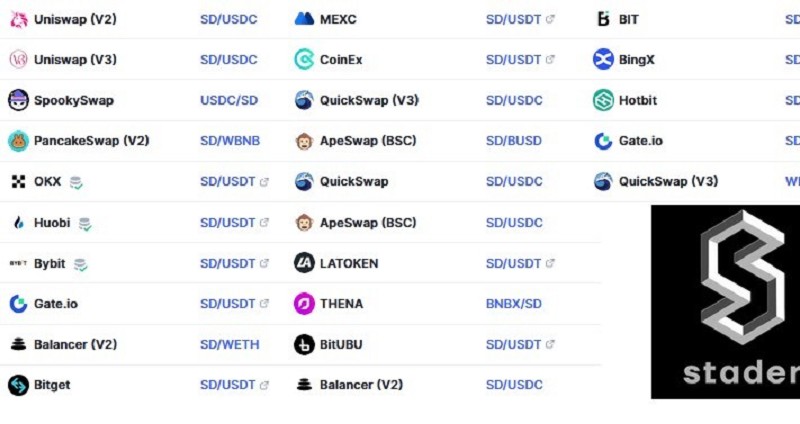Click the PancakeSwap (V2) bunny icon
800x424 pixels.
click(x=18, y=141)
